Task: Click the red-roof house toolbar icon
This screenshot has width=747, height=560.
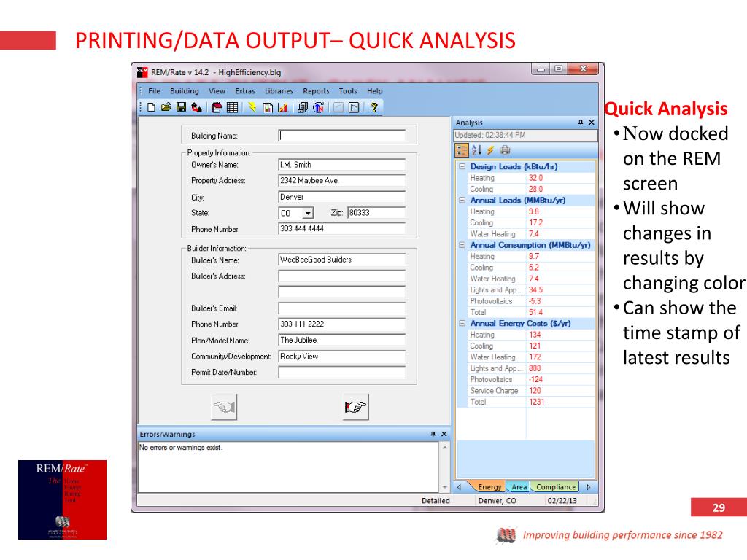Action: tap(217, 107)
